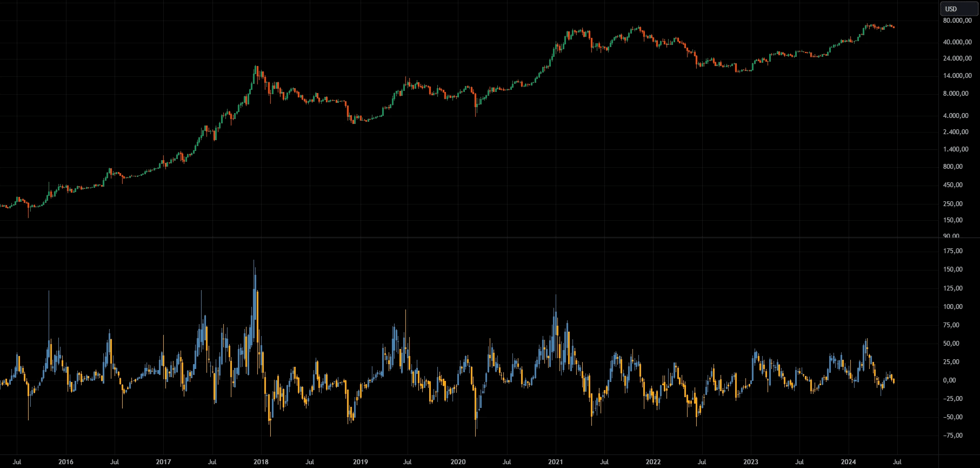Click the 1.400,00 price axis label
Viewport: 980px width, 468px height.
(956, 149)
